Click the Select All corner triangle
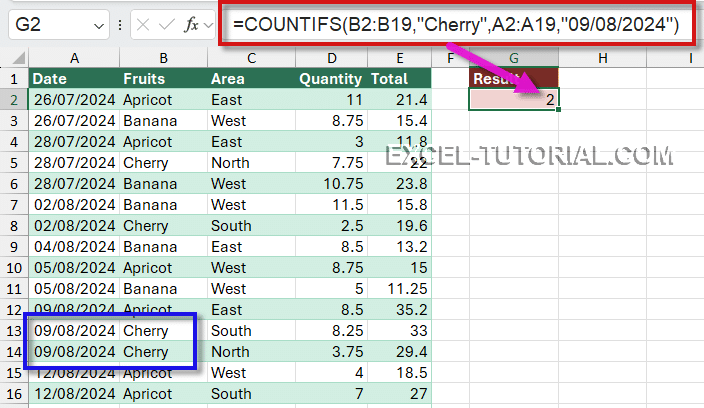 (x=18, y=58)
